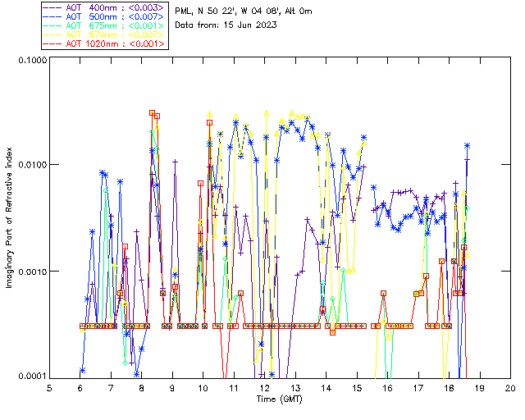Click the blue dashed line sample in legend
525x420 pixels.
[x=52, y=16]
